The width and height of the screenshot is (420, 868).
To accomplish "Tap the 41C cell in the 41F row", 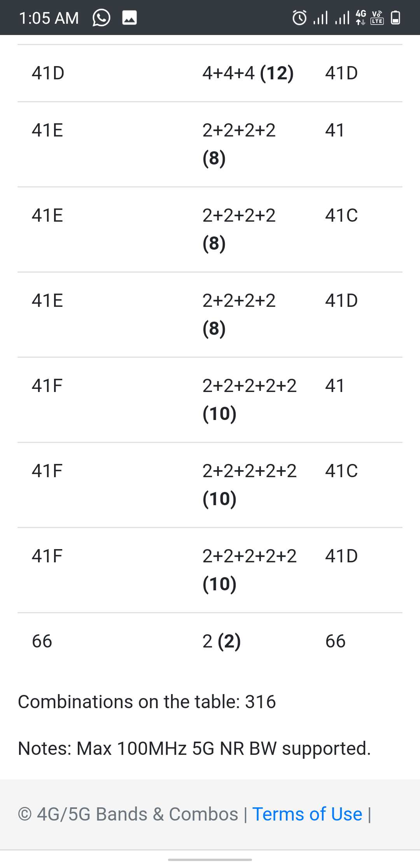I will tap(341, 471).
